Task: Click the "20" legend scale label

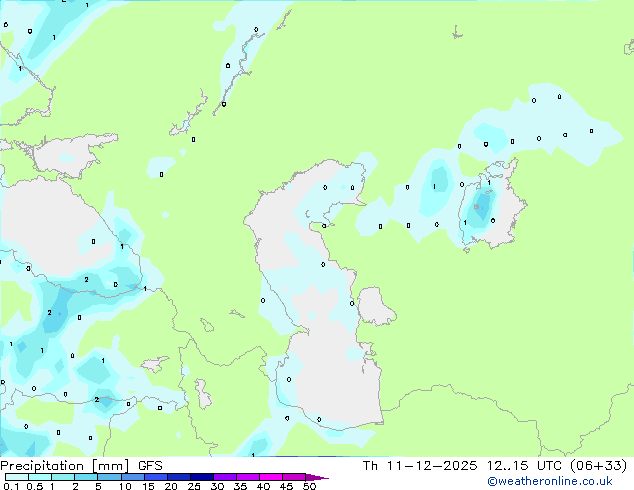Action: click(x=171, y=486)
